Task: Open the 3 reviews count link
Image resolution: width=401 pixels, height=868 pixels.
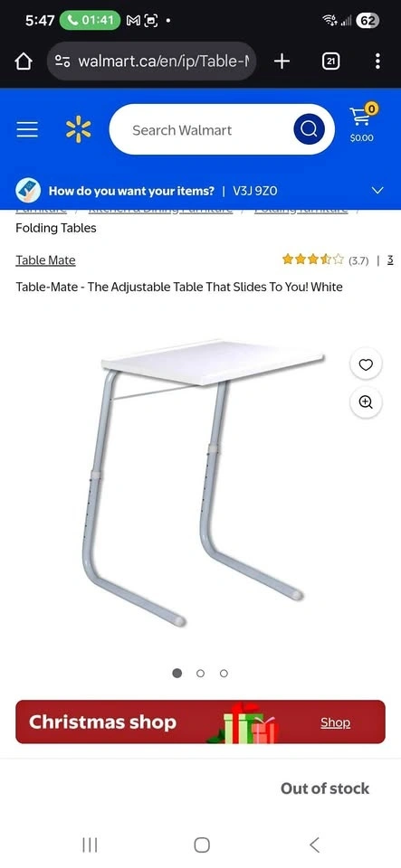Action: coord(390,259)
